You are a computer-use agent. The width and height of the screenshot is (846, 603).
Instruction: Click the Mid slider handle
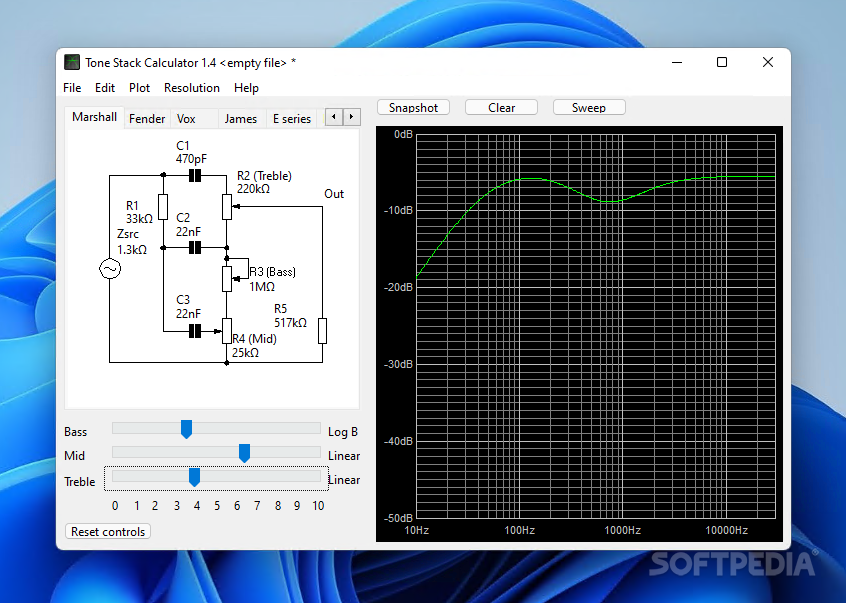click(x=244, y=453)
